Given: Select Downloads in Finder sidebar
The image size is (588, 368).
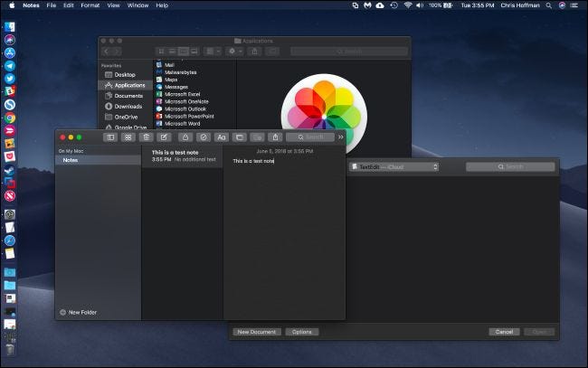Looking at the screenshot, I should (x=128, y=106).
